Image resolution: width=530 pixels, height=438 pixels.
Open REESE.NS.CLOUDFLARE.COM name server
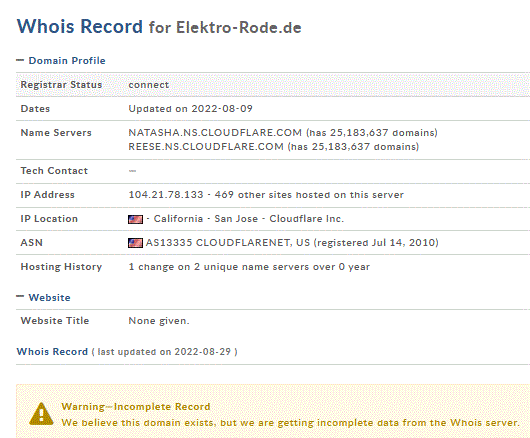206,147
